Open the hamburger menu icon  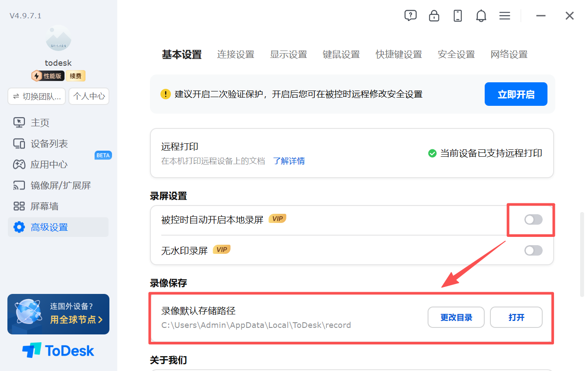point(505,16)
